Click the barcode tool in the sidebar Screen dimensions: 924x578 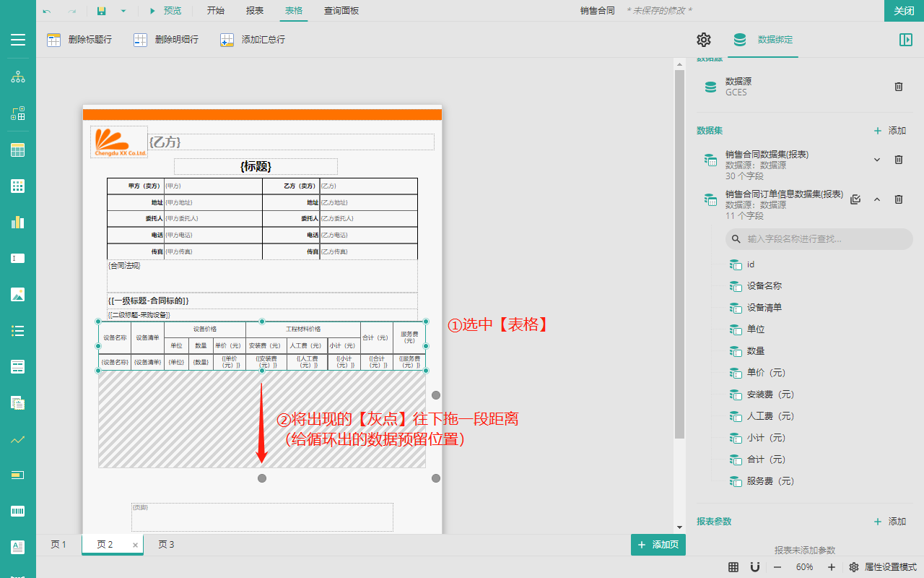coord(18,511)
